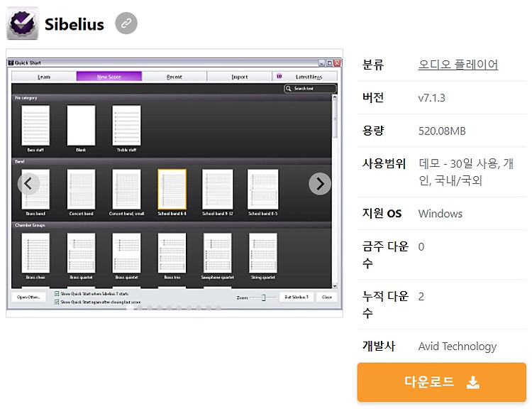Click the Windows supported OS value
The image size is (532, 409).
click(x=440, y=214)
